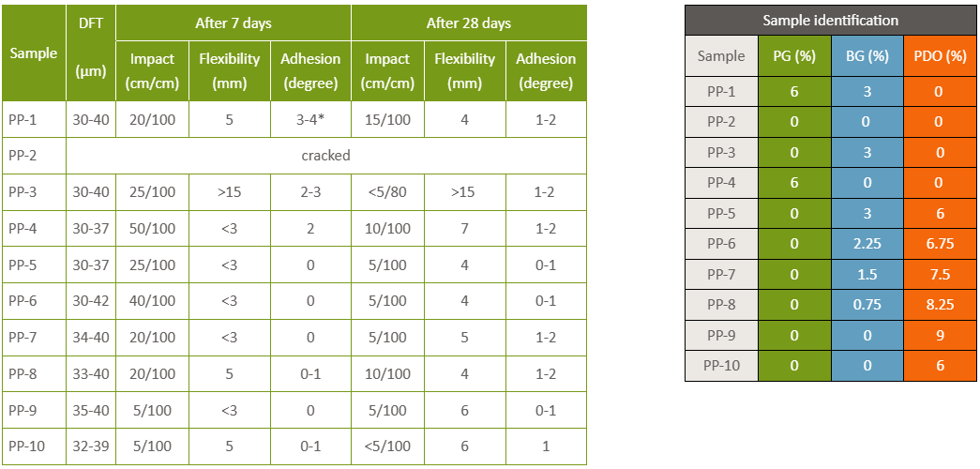Click the orange PDO (%) column header
The height and width of the screenshot is (469, 980).
pos(940,56)
